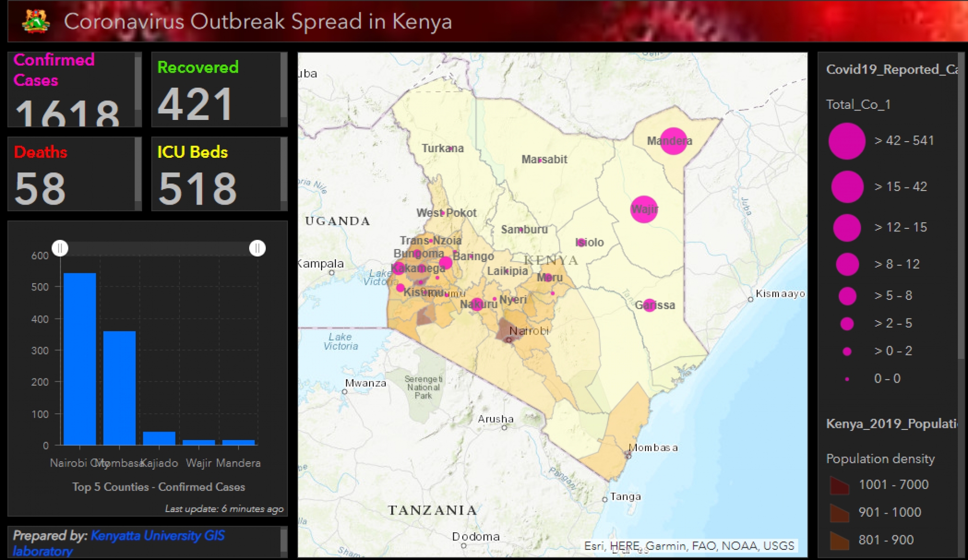Click the Last update: 6 minutes ago text
This screenshot has height=560, width=968.
click(224, 509)
